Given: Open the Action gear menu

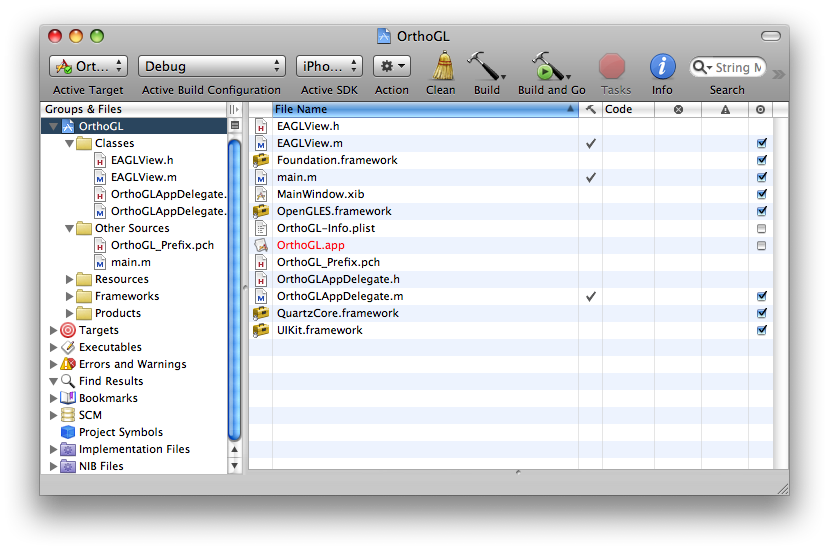Looking at the screenshot, I should click(392, 66).
